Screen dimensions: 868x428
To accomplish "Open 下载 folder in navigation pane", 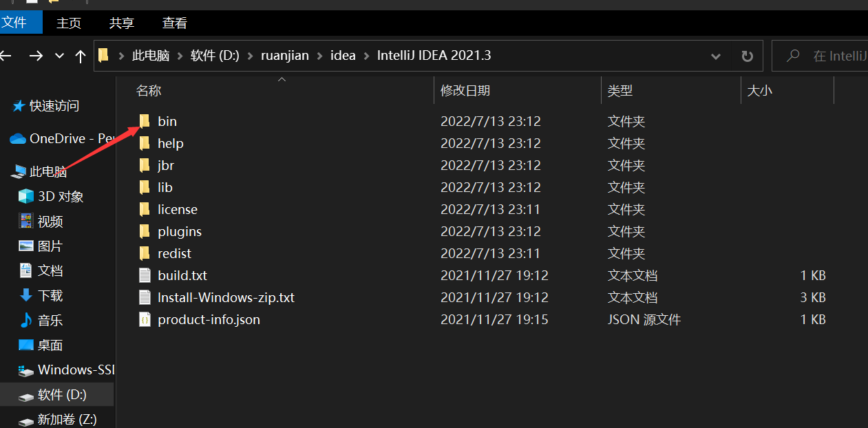I will (x=50, y=295).
